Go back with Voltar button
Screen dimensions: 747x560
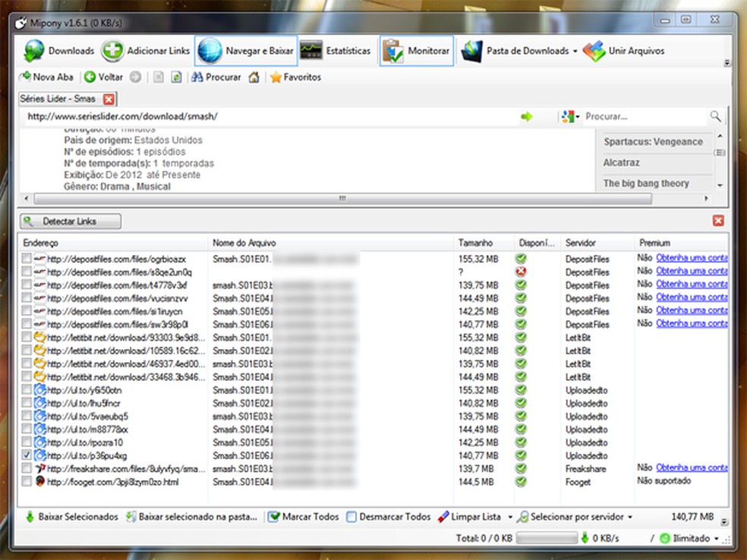(103, 77)
